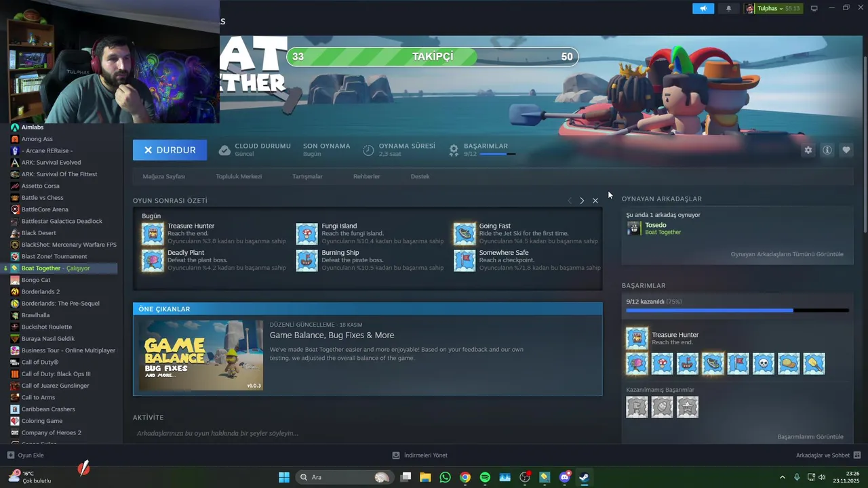
Task: Click the locked egg achievement badge
Action: 662,407
